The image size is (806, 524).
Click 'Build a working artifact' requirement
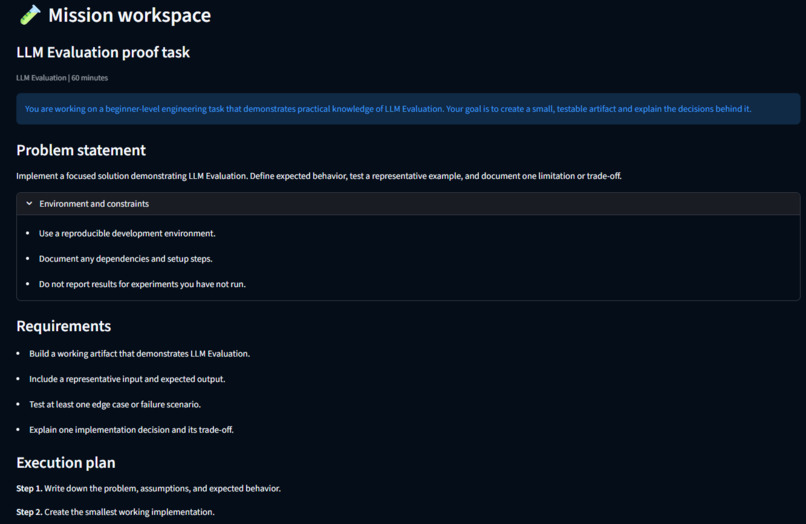tap(139, 354)
